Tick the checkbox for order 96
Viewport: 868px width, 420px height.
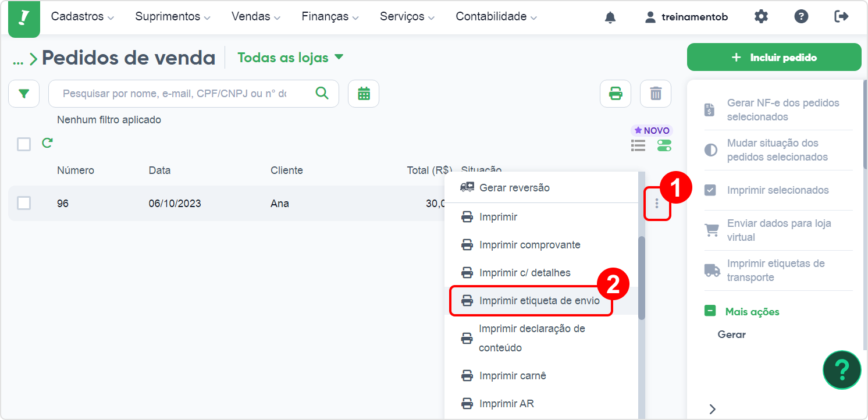pyautogui.click(x=24, y=203)
